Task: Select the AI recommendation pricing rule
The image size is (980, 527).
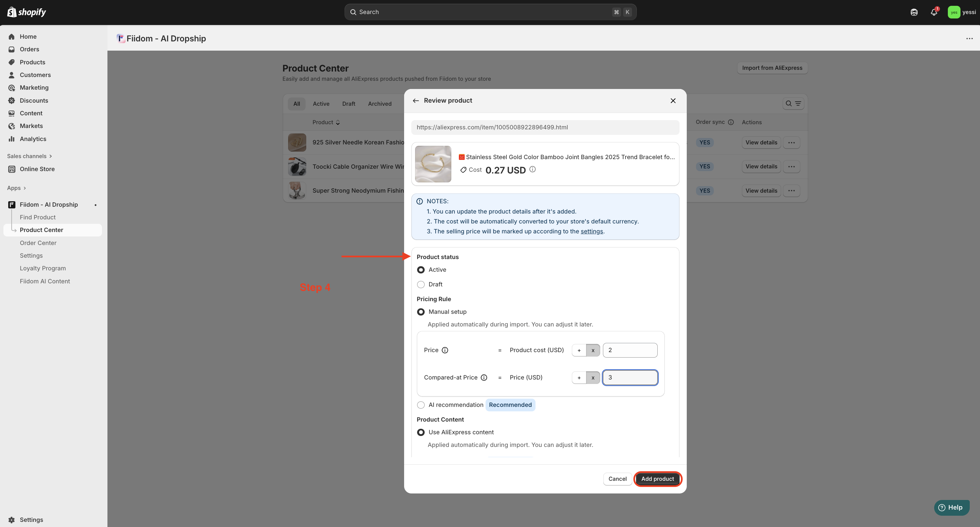Action: pos(421,405)
